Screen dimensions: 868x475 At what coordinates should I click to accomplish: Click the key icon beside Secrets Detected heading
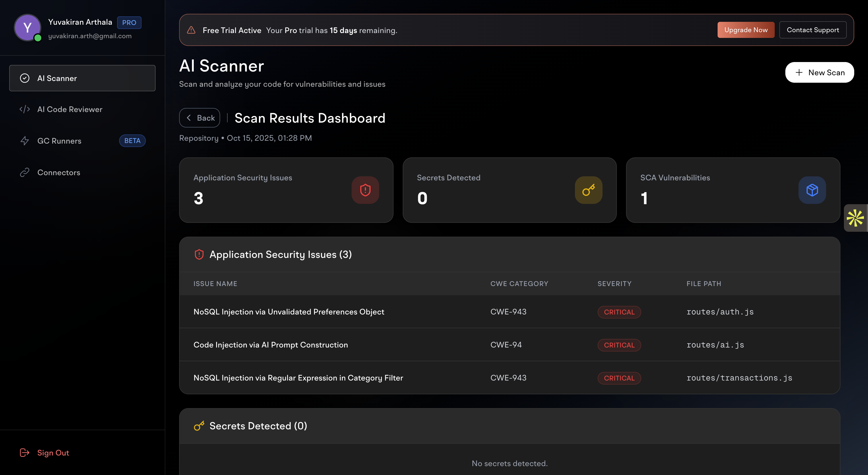click(x=199, y=425)
